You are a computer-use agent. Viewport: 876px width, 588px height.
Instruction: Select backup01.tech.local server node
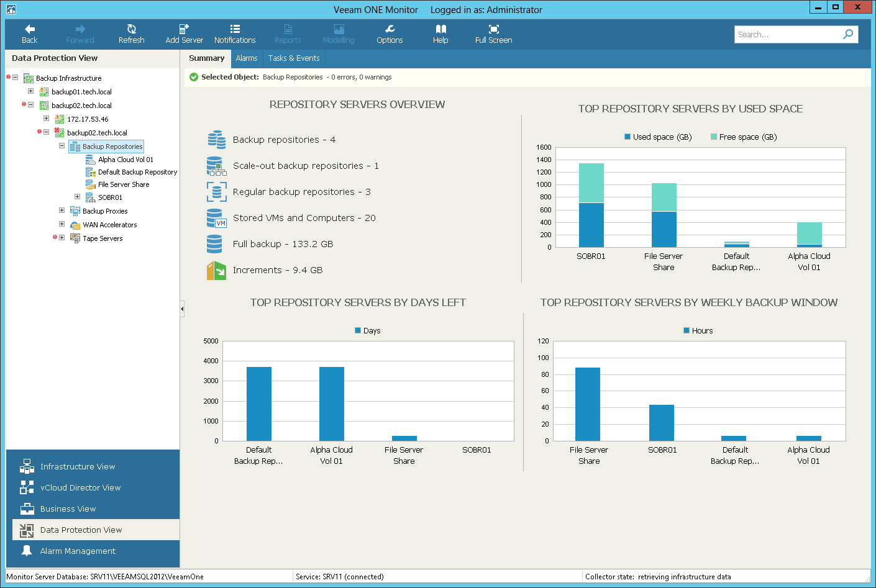pos(81,92)
